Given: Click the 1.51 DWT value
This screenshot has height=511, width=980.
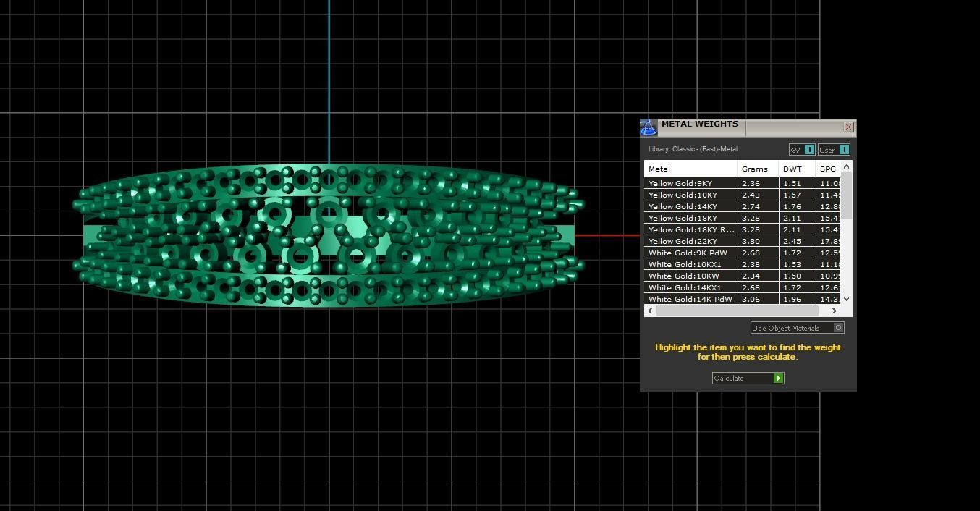Looking at the screenshot, I should (x=792, y=183).
